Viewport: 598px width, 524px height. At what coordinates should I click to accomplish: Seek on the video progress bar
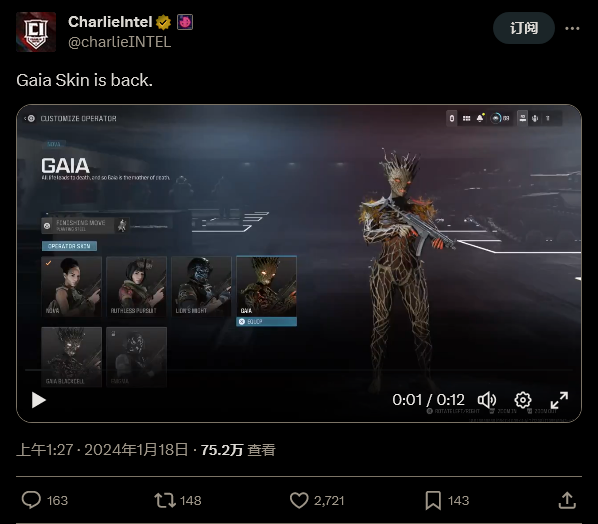click(299, 370)
